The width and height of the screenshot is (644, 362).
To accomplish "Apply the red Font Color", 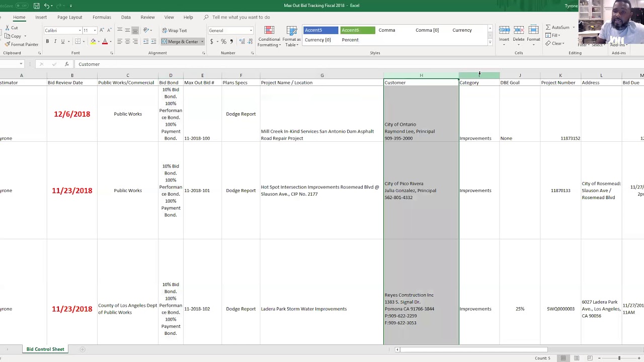I will pyautogui.click(x=105, y=41).
